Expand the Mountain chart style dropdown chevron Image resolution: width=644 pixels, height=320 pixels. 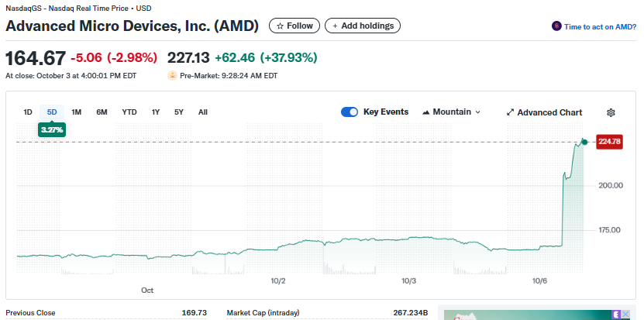point(477,112)
